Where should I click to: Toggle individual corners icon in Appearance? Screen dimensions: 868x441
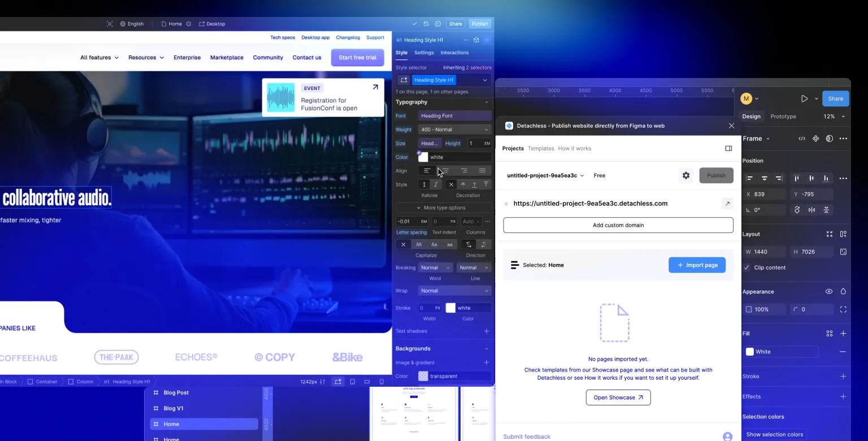click(843, 309)
